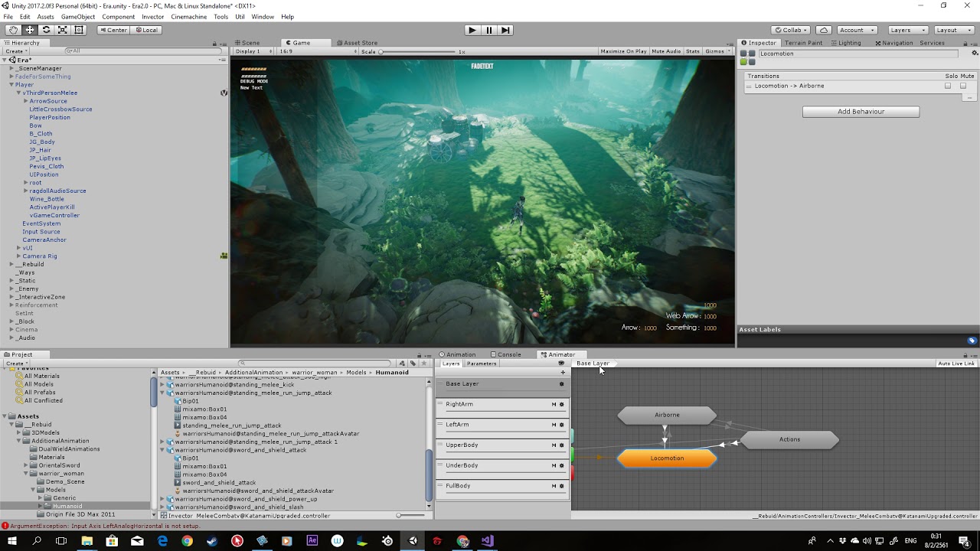Open Unity from the Windows taskbar
This screenshot has height=551, width=980.
tap(413, 541)
